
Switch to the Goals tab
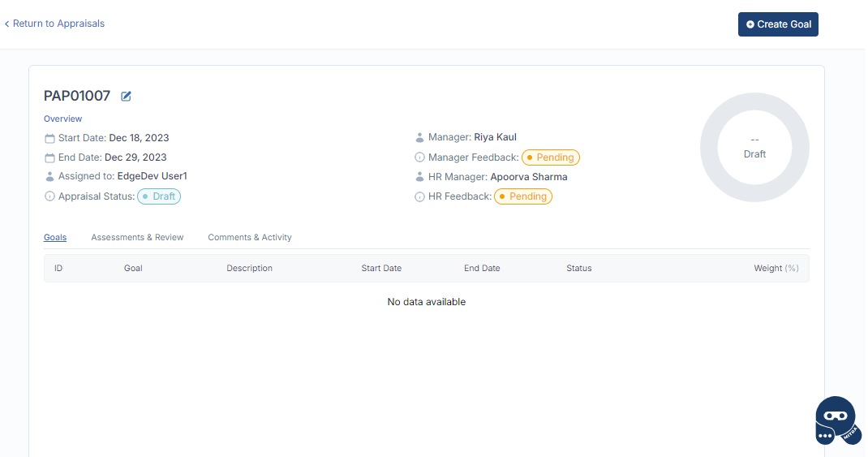(55, 238)
